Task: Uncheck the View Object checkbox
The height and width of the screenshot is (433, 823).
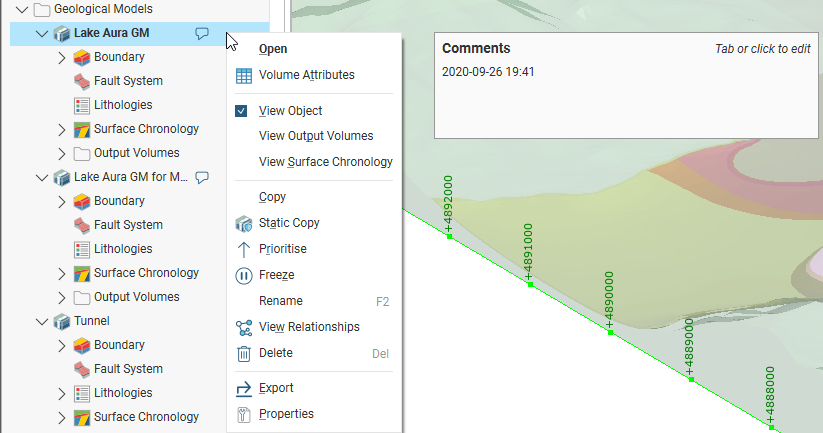Action: [x=242, y=111]
